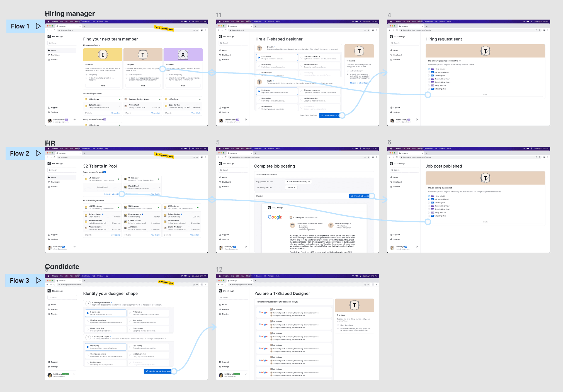The width and height of the screenshot is (563, 392).
Task: Click Apple logo in Identify your designer shape frame
Action: pyautogui.click(x=49, y=276)
